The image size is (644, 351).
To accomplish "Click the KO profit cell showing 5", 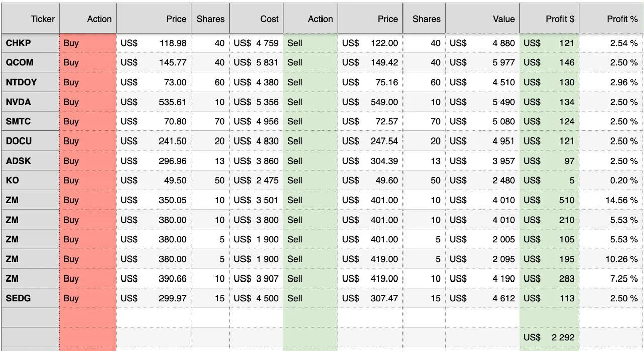I will pyautogui.click(x=549, y=180).
